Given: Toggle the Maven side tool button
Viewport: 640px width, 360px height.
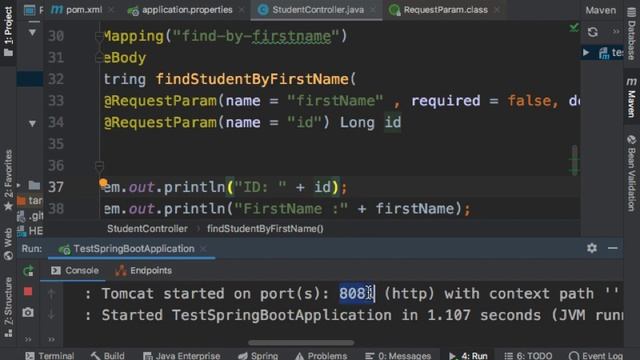Looking at the screenshot, I should 631,97.
